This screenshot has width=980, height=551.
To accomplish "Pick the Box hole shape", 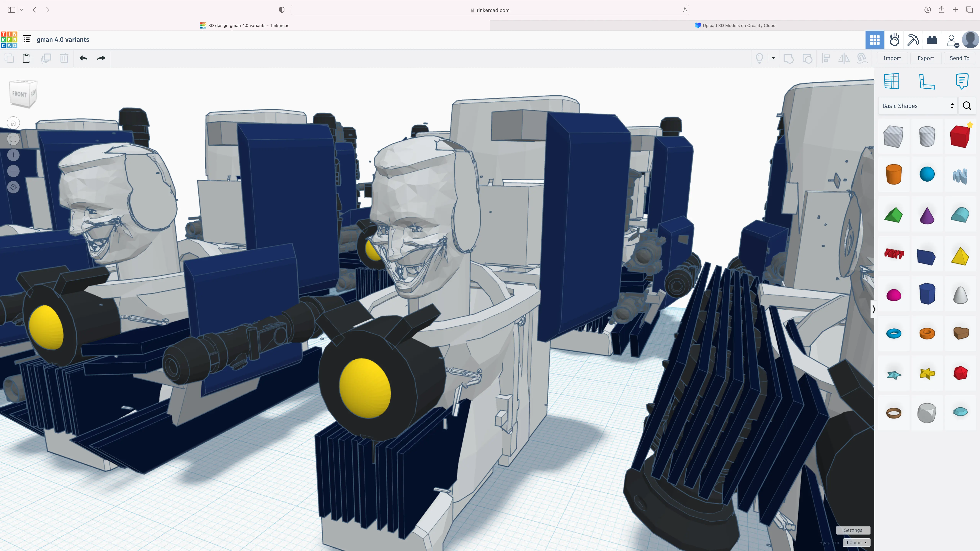I will coord(893,136).
